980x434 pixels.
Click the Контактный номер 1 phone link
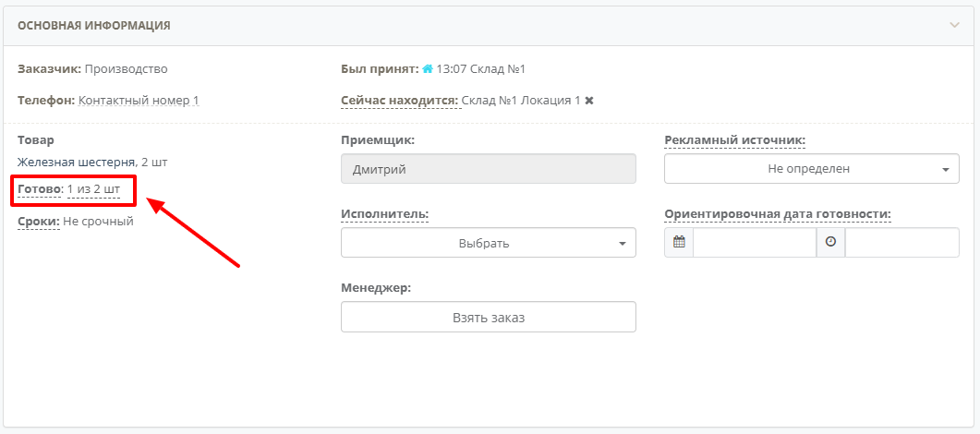coord(139,100)
